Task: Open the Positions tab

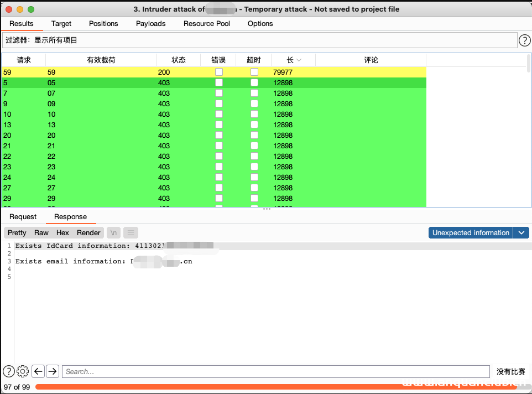Action: [x=103, y=24]
